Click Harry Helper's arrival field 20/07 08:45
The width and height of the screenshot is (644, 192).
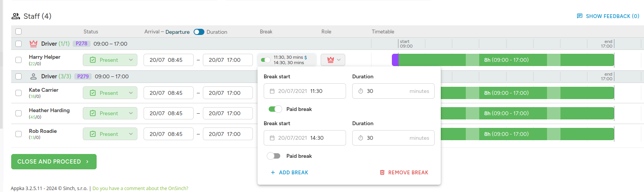169,60
